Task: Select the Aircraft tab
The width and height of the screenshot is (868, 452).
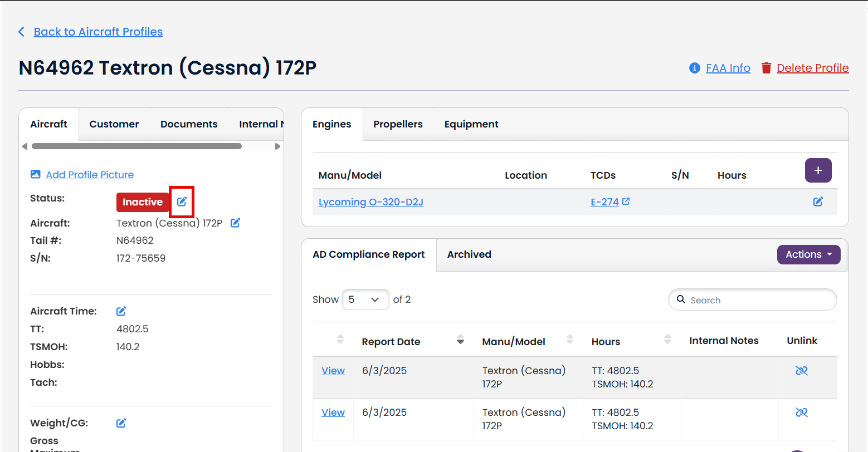Action: point(49,124)
